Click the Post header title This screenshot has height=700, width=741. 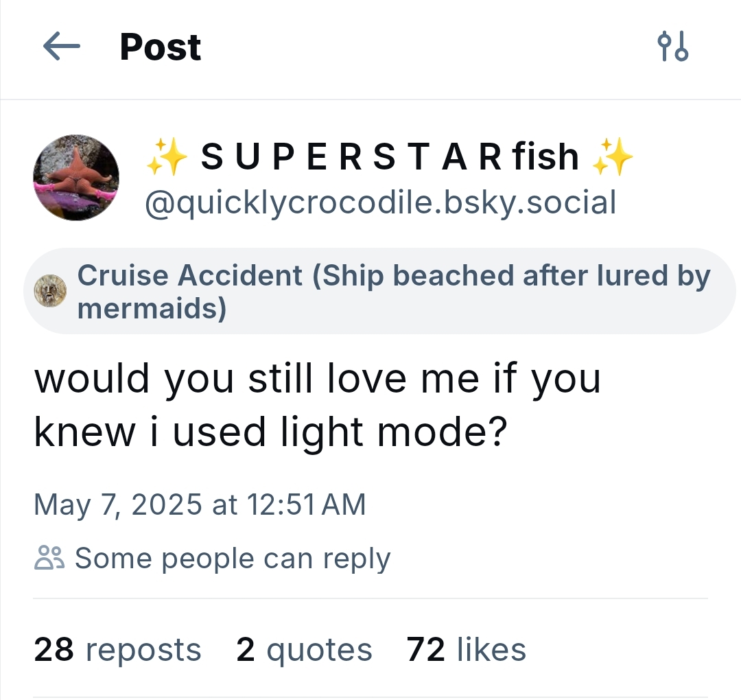[161, 47]
